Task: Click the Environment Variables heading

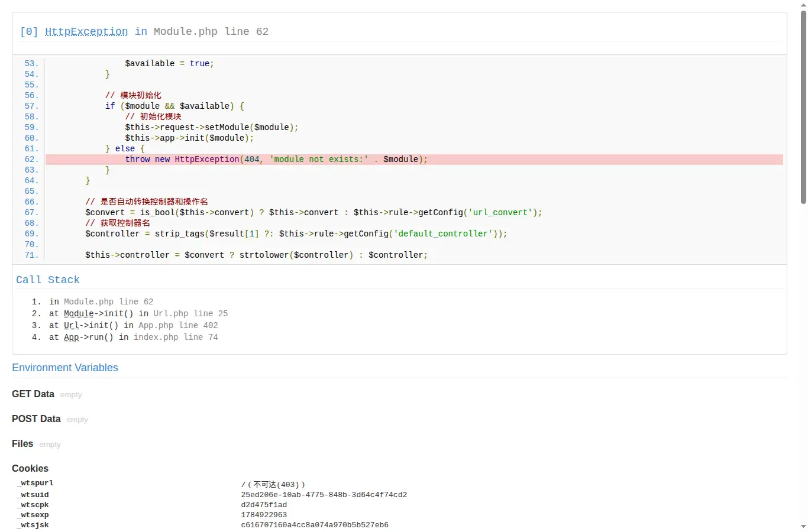Action: coord(65,368)
